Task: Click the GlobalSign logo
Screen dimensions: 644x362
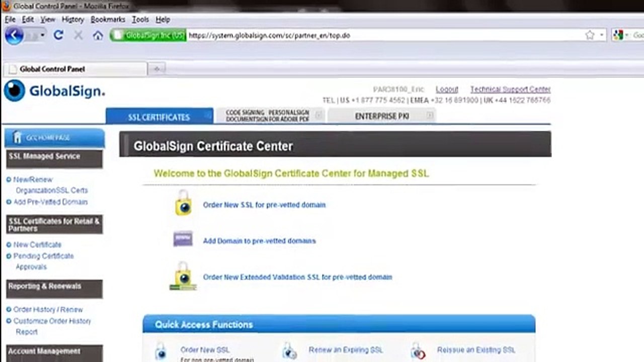Action: coord(54,91)
